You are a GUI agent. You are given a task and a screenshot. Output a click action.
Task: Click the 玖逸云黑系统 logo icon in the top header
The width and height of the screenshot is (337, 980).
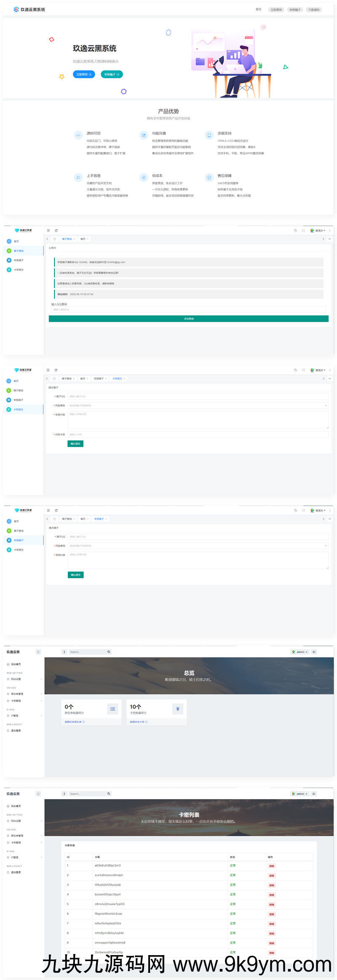(x=16, y=9)
